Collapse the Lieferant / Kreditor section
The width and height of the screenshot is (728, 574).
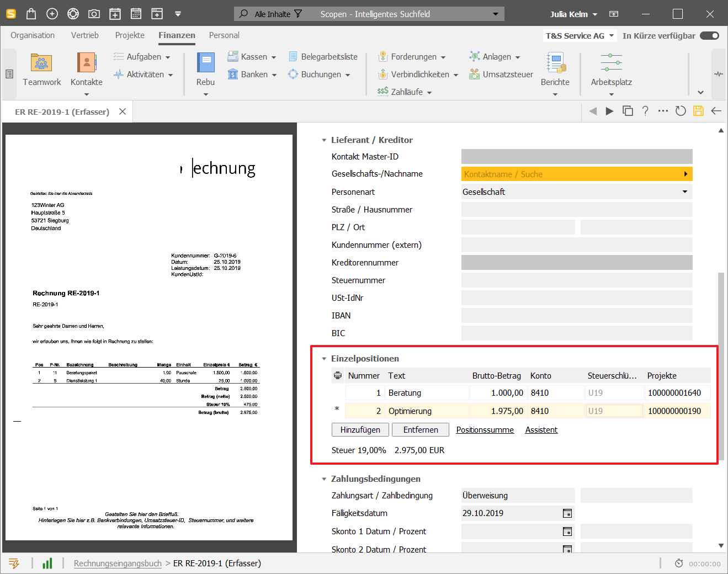(x=324, y=140)
